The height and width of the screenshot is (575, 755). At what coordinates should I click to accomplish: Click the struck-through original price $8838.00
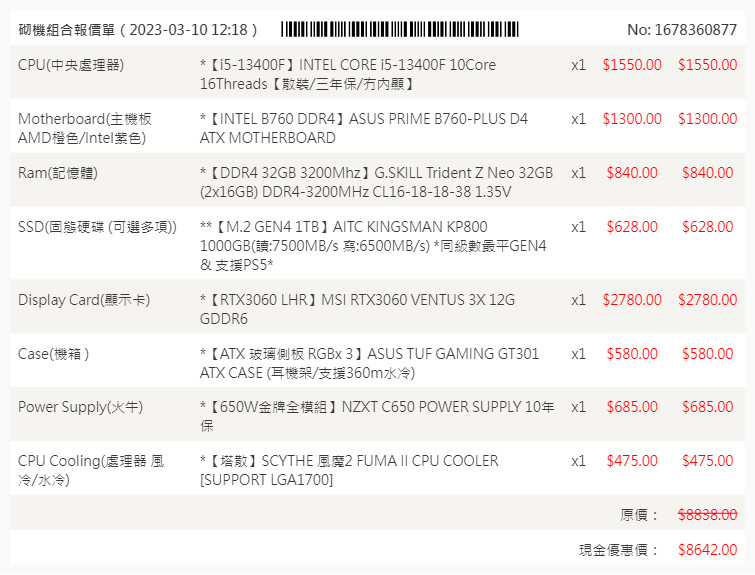pos(707,514)
